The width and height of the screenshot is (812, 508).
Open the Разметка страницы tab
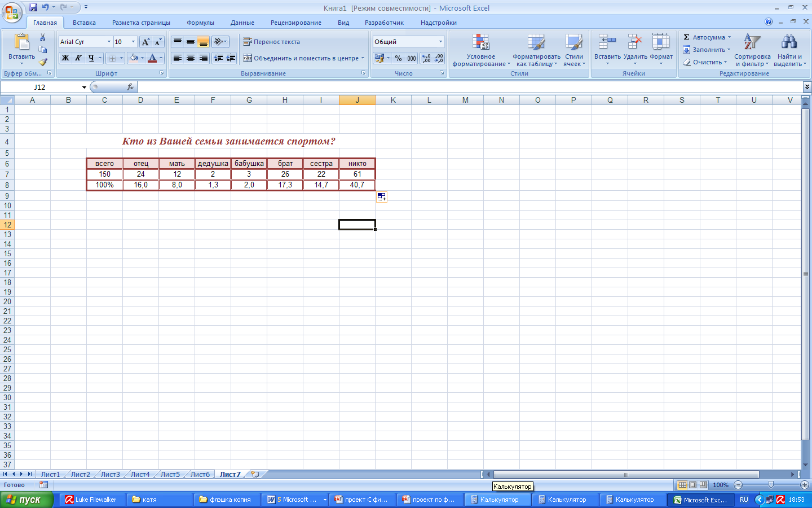[x=141, y=23]
